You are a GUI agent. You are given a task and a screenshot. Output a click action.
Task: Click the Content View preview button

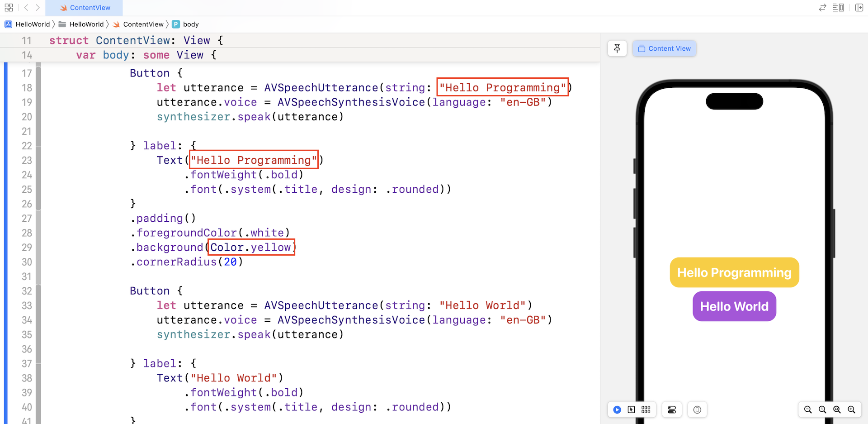point(664,48)
